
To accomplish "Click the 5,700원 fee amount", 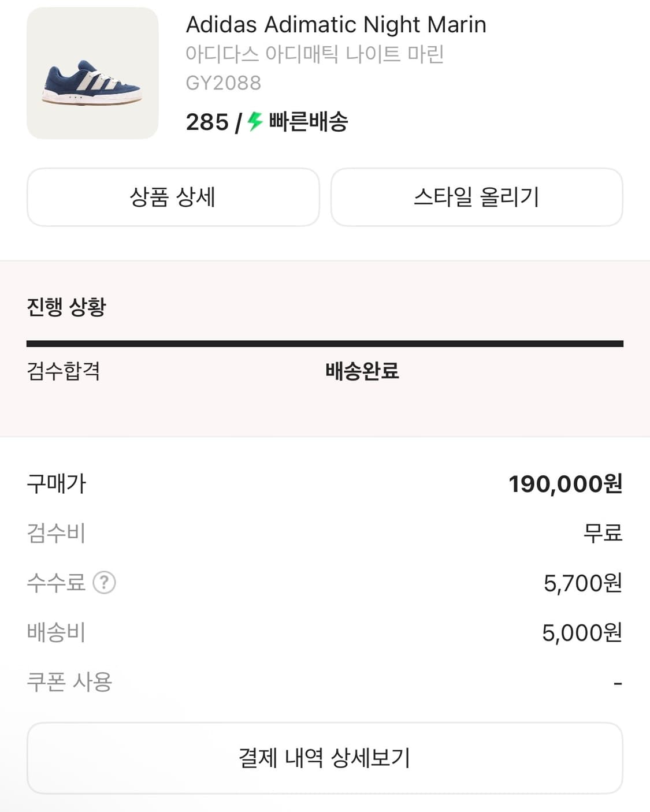I will [x=582, y=583].
